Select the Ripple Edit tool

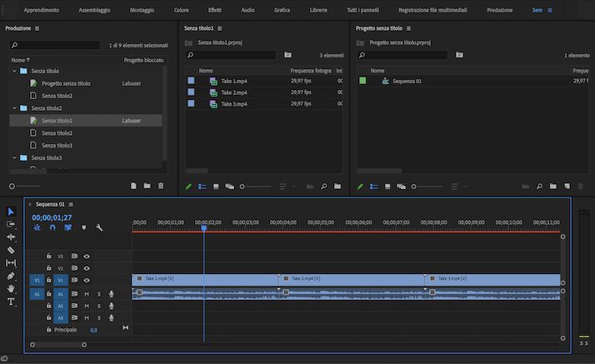(11, 237)
